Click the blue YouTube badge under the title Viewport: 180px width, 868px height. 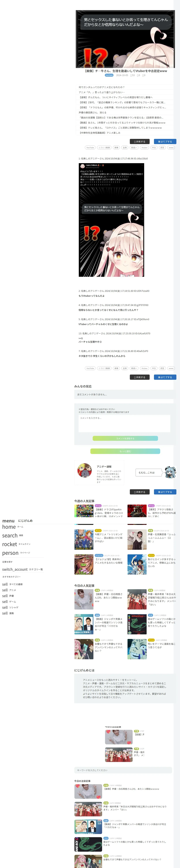point(109,75)
